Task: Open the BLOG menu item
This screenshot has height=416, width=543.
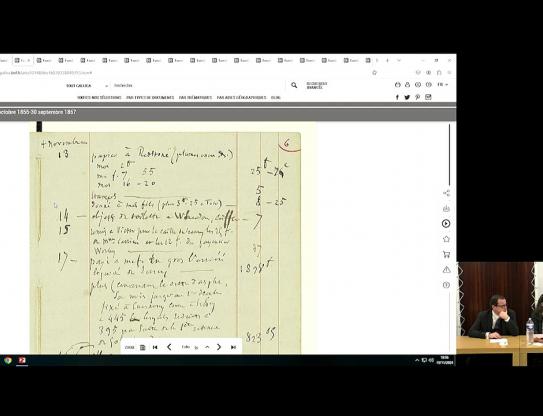Action: (x=276, y=98)
